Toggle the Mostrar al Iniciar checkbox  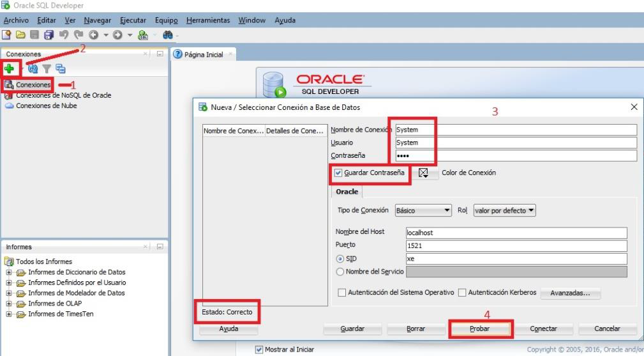click(258, 350)
